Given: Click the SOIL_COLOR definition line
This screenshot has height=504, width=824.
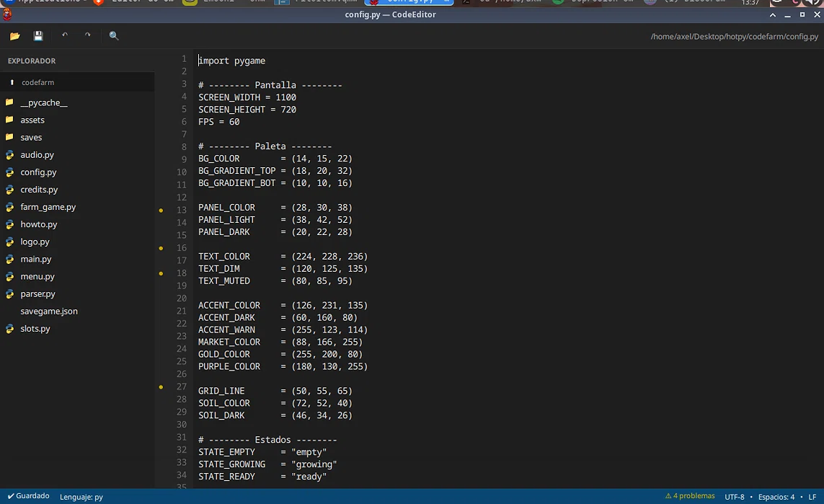Looking at the screenshot, I should (275, 402).
